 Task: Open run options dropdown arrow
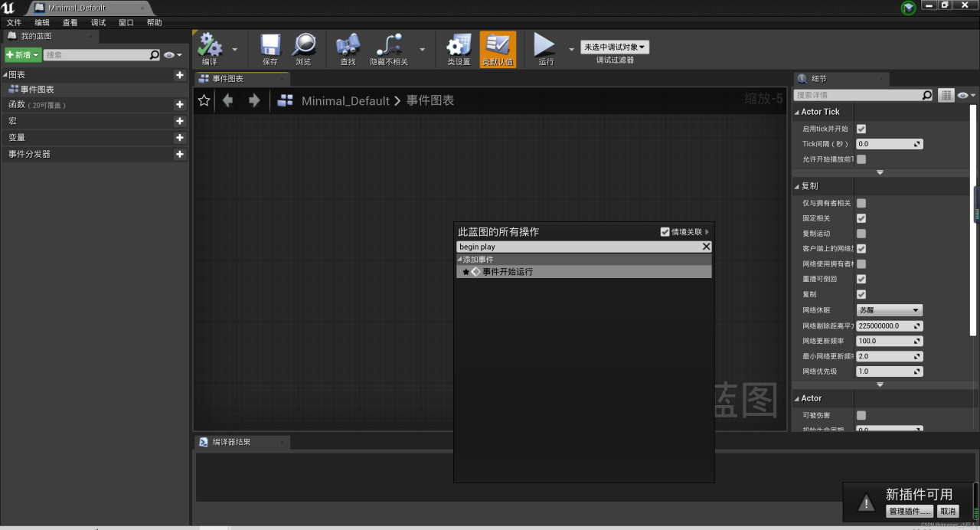571,49
